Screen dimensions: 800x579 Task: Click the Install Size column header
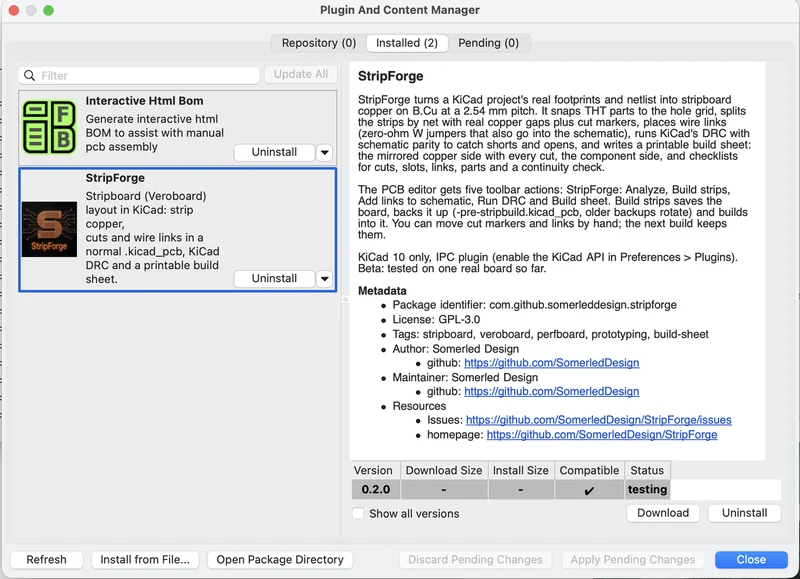520,470
